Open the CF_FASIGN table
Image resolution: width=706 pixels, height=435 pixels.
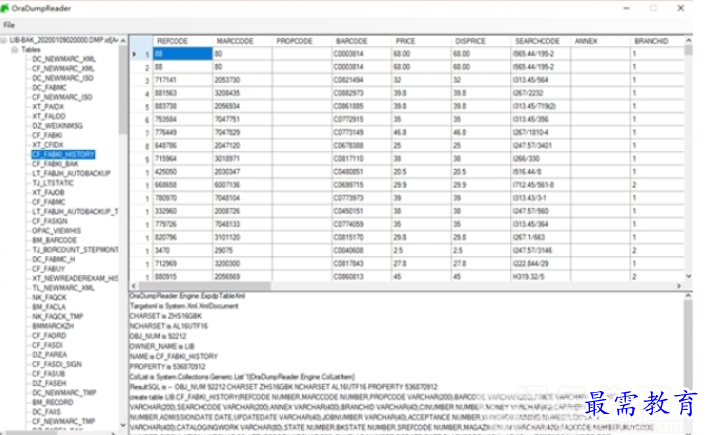point(50,221)
